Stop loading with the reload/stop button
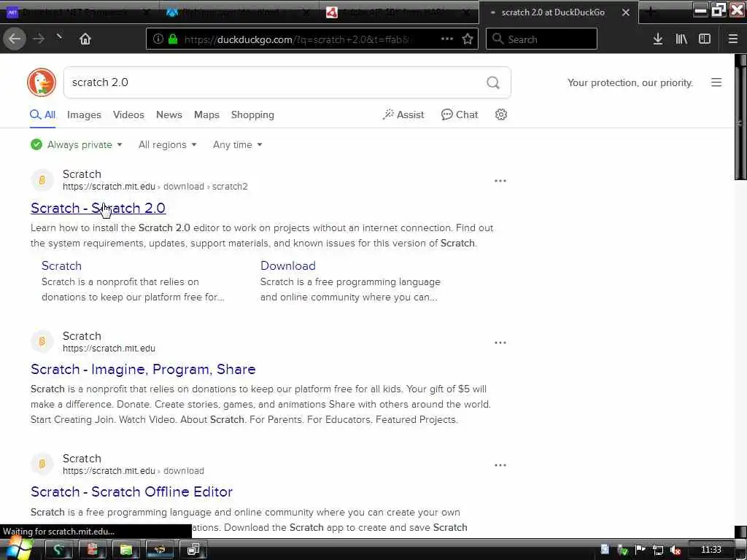The image size is (747, 560). [59, 37]
